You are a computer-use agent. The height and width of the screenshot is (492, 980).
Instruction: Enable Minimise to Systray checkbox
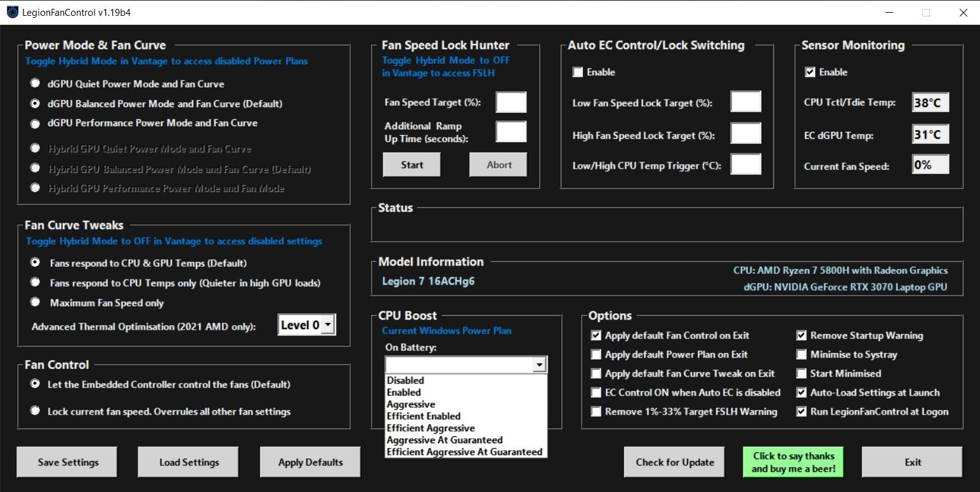[x=801, y=354]
